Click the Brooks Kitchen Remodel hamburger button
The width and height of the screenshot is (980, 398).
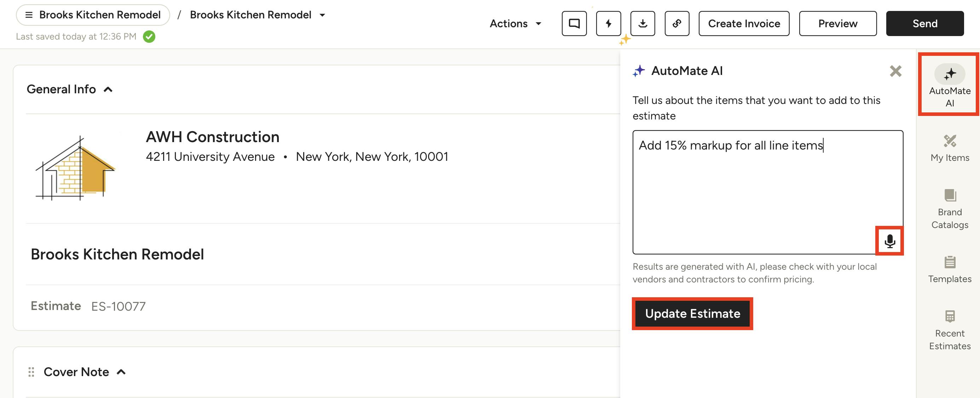[x=93, y=15]
